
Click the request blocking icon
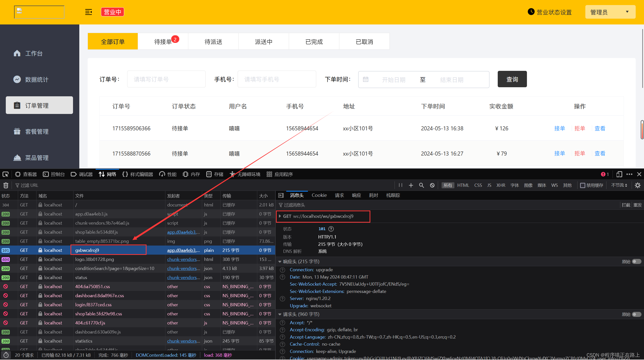pos(432,185)
